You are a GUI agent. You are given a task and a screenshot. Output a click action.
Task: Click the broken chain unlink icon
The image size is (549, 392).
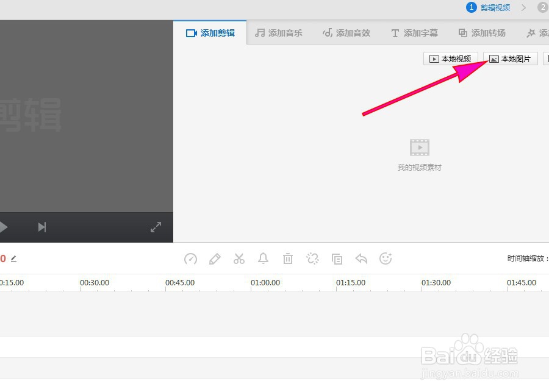pyautogui.click(x=312, y=258)
